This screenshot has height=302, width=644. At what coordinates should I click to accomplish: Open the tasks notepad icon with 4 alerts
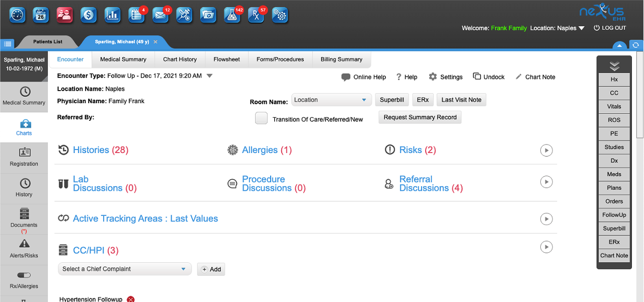pos(136,15)
